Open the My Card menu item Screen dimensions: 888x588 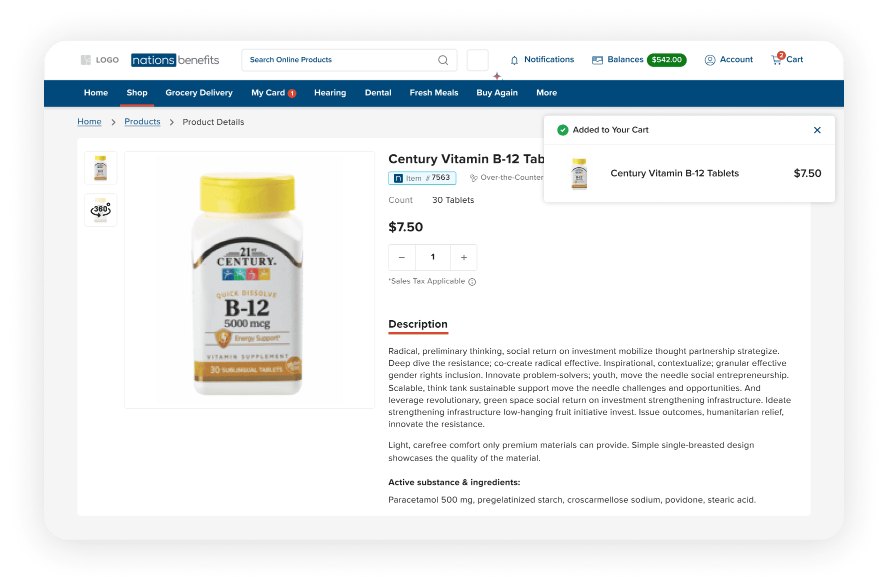point(273,93)
